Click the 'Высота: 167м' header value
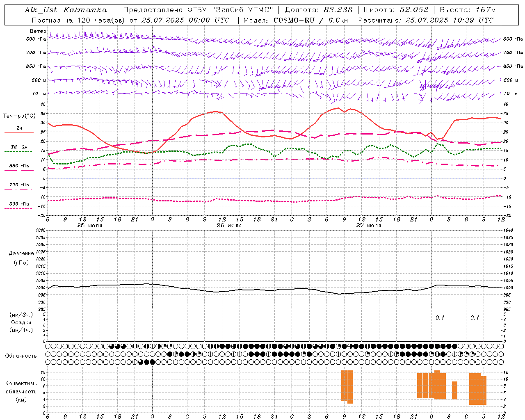Image resolution: width=525 pixels, height=420 pixels. tap(468, 10)
